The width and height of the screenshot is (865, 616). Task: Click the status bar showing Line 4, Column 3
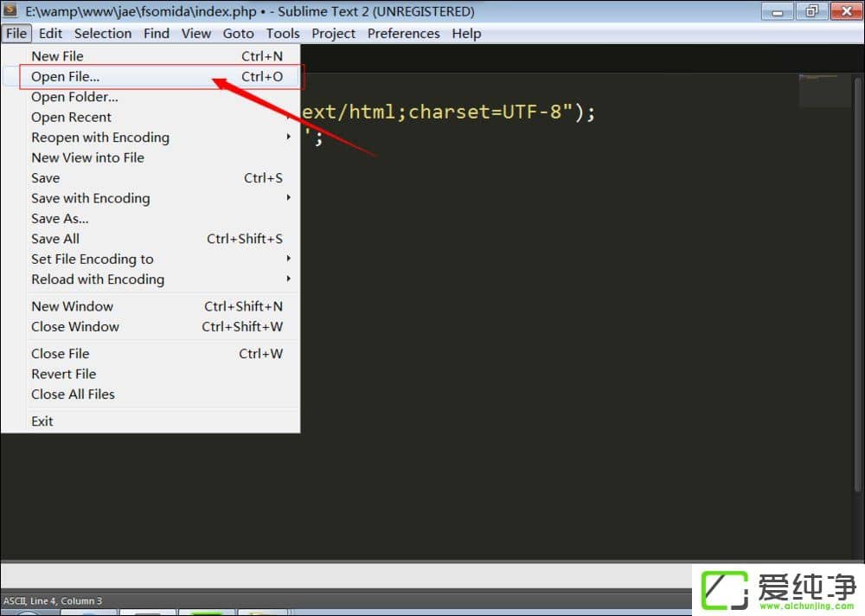pos(52,600)
